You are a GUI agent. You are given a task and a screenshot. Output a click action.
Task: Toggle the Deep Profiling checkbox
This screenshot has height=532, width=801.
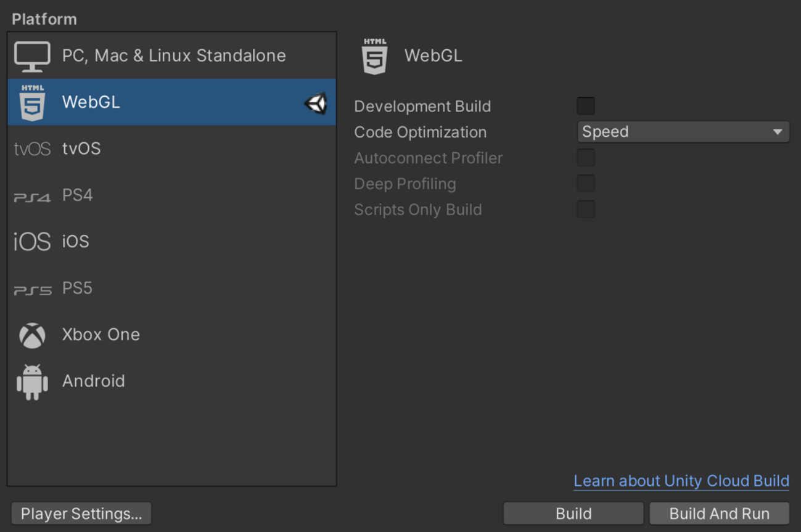[x=586, y=184]
